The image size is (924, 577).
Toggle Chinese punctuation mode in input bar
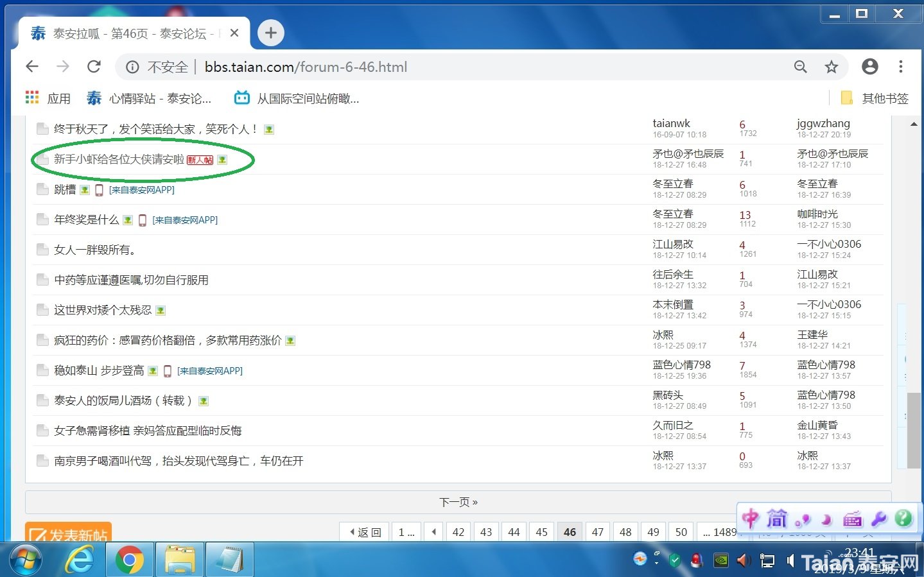pos(803,519)
